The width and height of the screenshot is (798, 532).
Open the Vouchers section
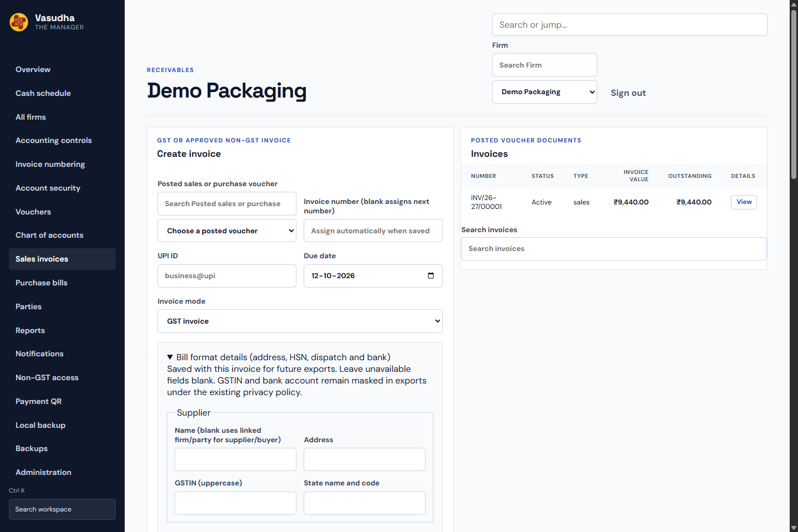62,212
